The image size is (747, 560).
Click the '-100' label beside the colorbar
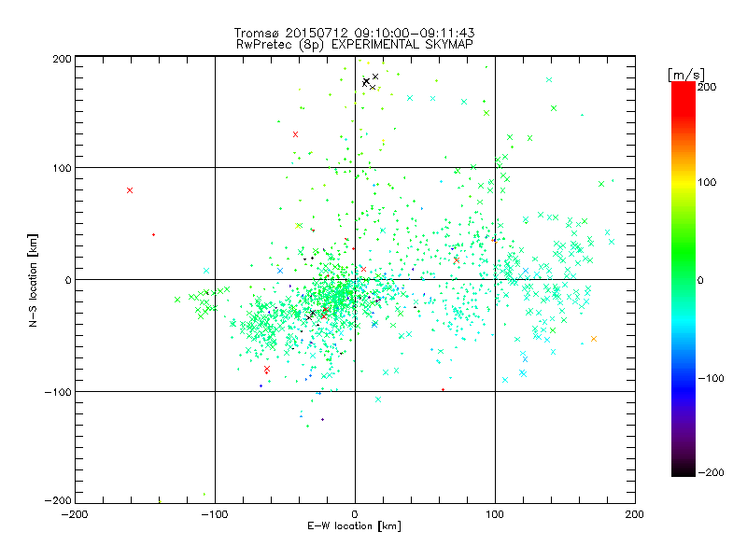711,378
